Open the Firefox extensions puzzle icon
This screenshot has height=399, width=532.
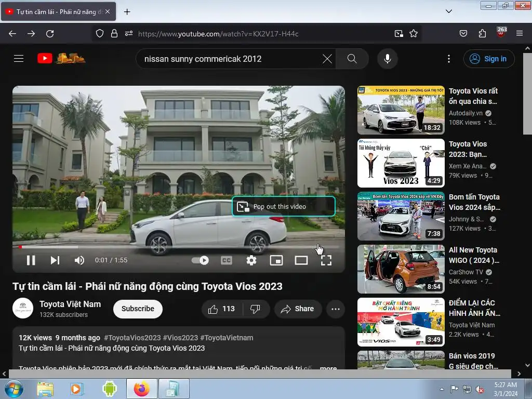[x=482, y=34]
